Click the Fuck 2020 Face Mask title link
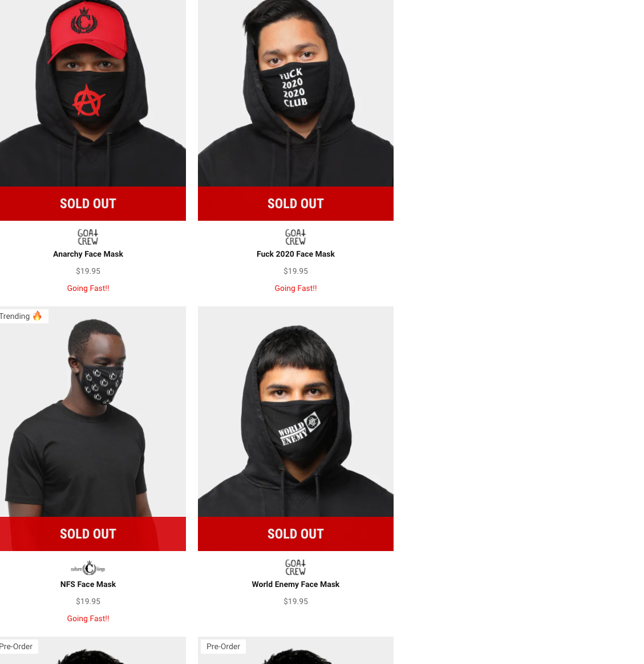The height and width of the screenshot is (664, 644). [295, 254]
